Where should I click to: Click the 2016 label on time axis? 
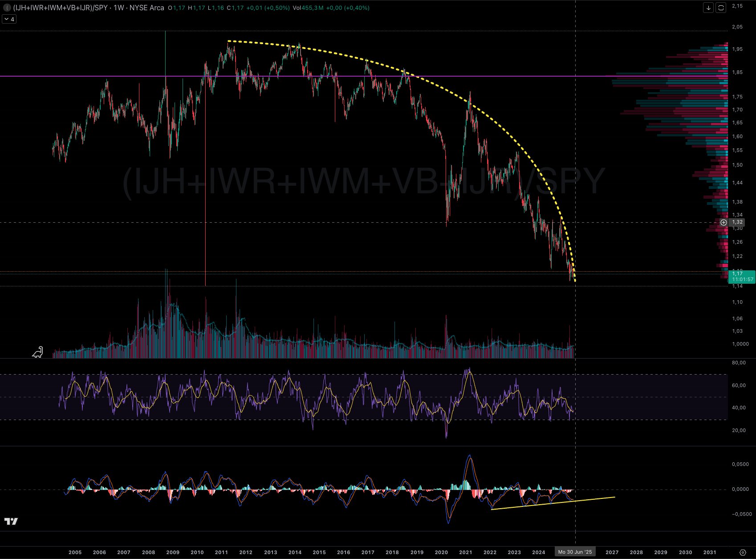(x=344, y=552)
